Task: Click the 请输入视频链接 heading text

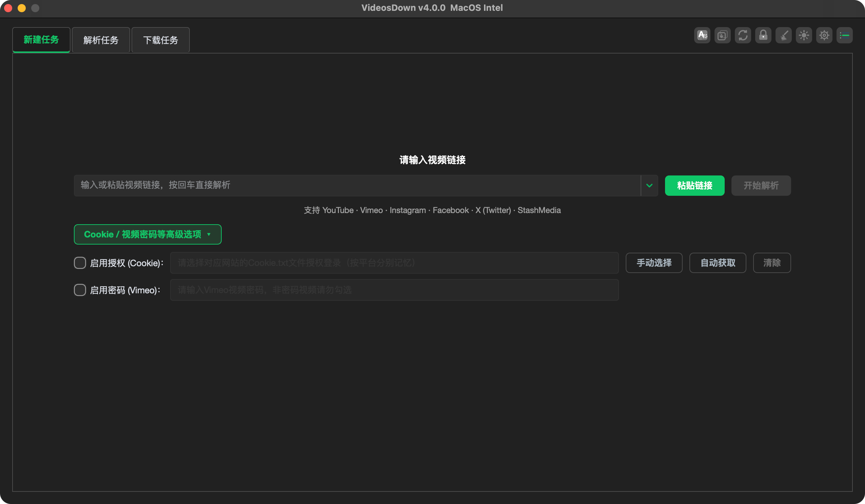Action: tap(432, 160)
